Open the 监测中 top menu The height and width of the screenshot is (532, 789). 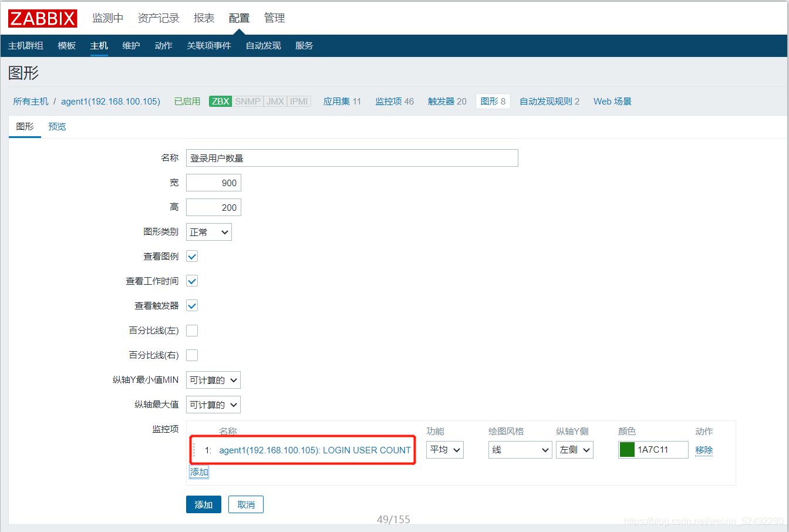coord(108,18)
